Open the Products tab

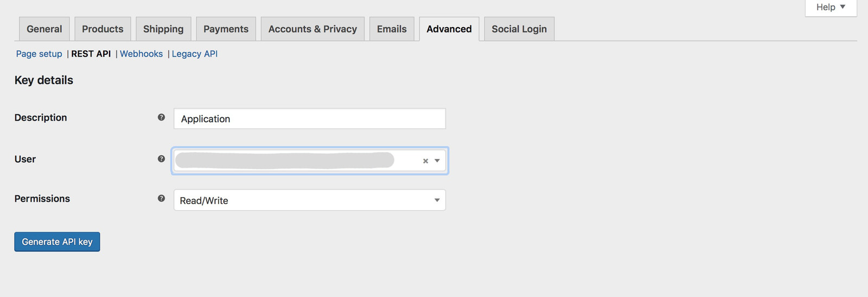pyautogui.click(x=103, y=29)
